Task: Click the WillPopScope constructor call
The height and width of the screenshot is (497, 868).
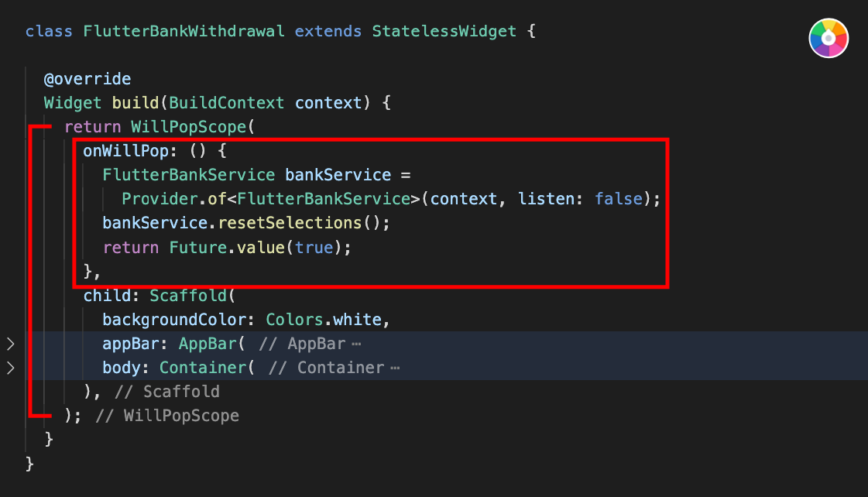Action: point(189,127)
